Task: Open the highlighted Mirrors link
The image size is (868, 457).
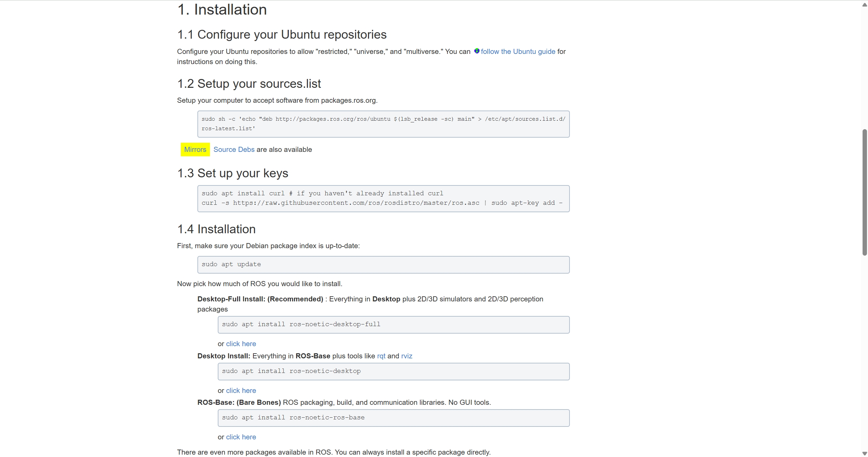Action: [195, 150]
